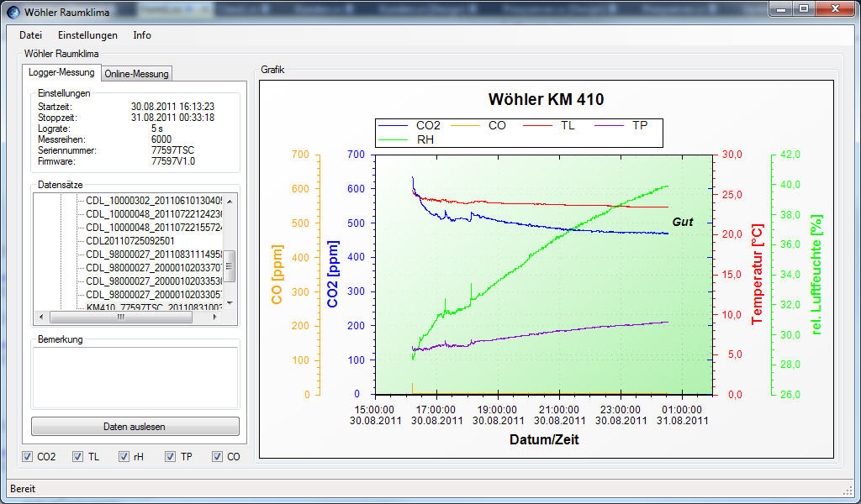Click the "Datensätze" group label
The height and width of the screenshot is (504, 861).
61,185
